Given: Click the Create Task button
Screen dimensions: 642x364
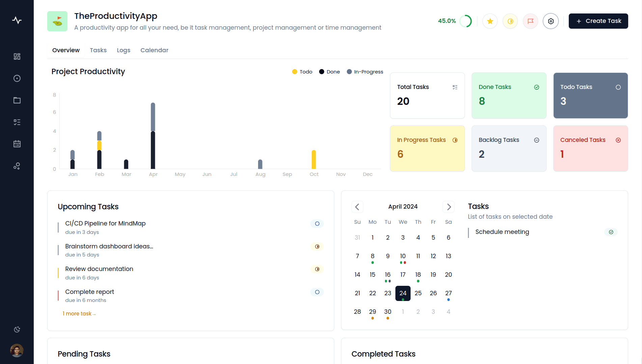Looking at the screenshot, I should pos(598,21).
